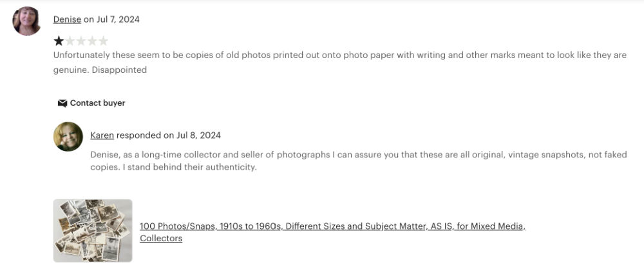Click the envelope icon beside Contact buyer
The image size is (644, 269).
point(62,103)
